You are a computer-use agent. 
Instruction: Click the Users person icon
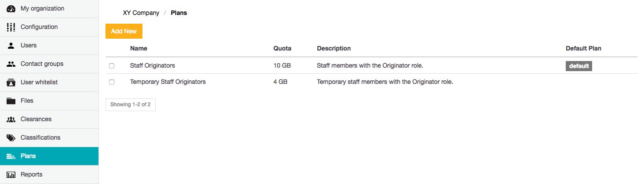(11, 46)
